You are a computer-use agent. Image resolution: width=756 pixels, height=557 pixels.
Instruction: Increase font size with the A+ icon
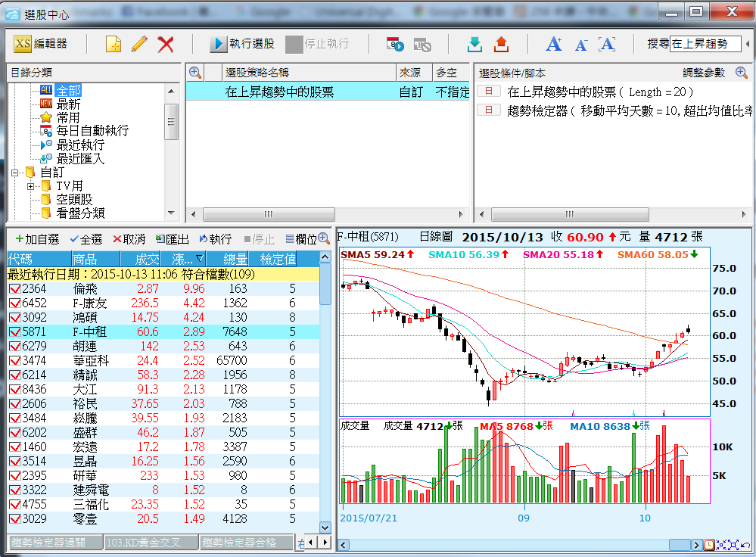tap(554, 44)
